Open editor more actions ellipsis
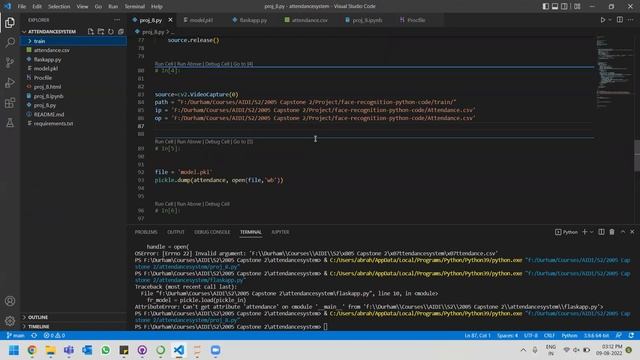Screen dimensions: 640x360 [x=631, y=20]
